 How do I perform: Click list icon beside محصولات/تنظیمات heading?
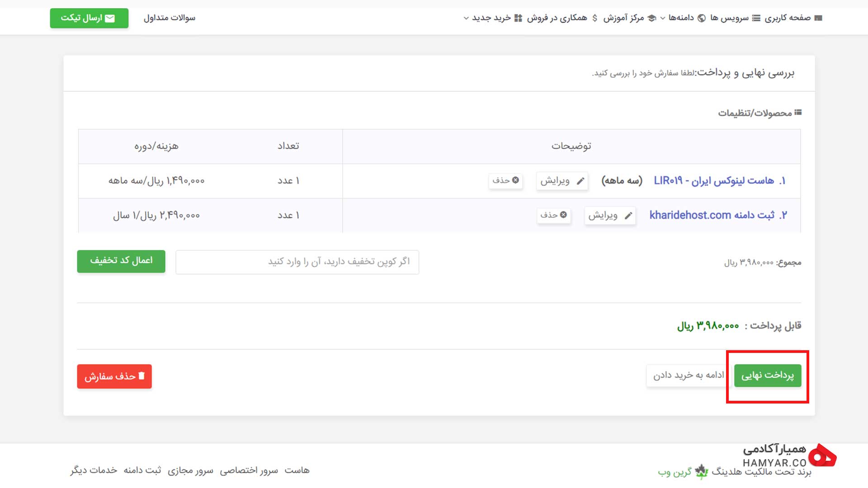pos(798,112)
